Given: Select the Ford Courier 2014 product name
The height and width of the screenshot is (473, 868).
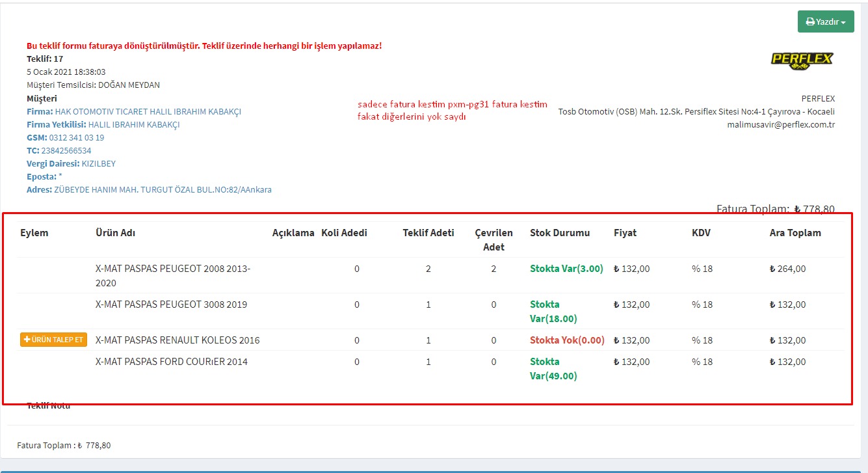Looking at the screenshot, I should 171,362.
